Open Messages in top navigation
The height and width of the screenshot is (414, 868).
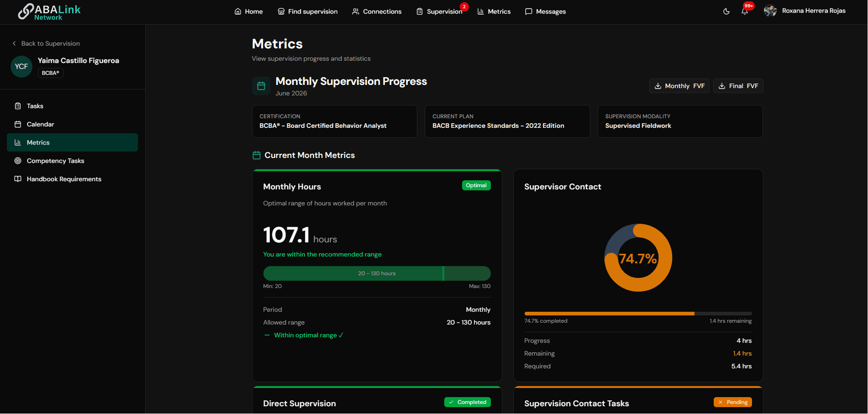(545, 11)
